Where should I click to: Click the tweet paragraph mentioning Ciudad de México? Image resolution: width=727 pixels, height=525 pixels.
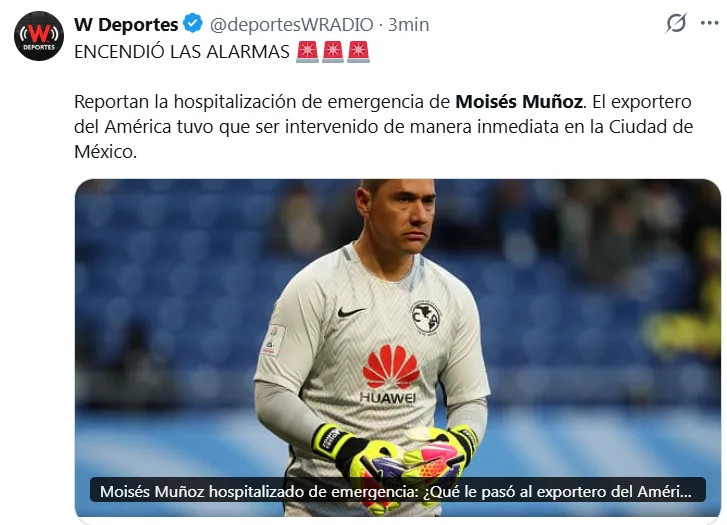pyautogui.click(x=383, y=127)
